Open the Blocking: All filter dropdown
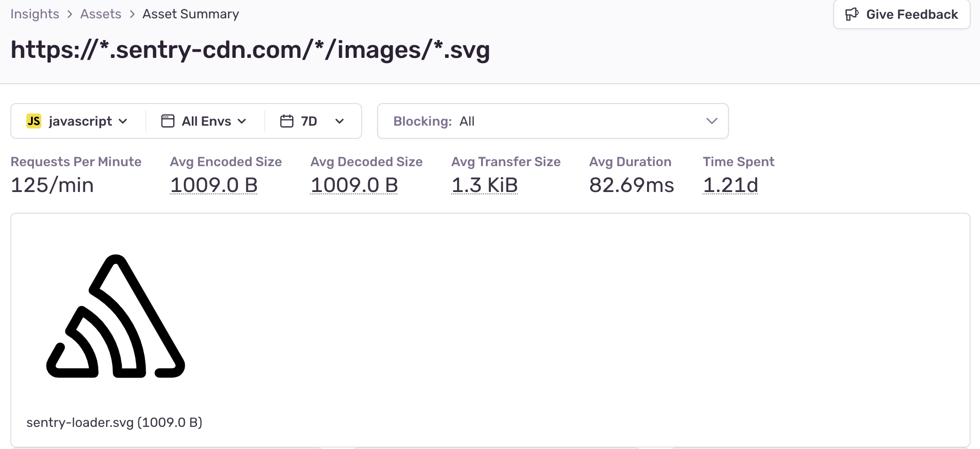Viewport: 980px width, 449px height. 553,121
